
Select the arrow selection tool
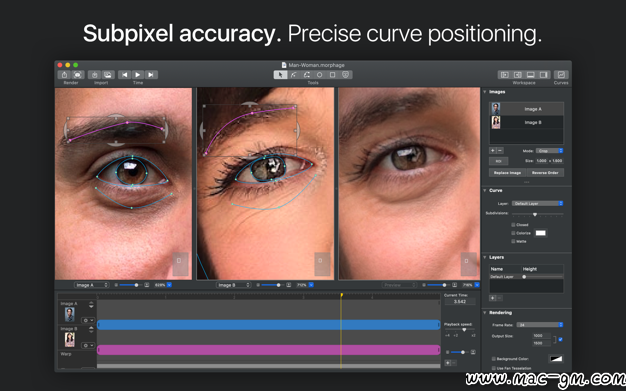pos(280,75)
